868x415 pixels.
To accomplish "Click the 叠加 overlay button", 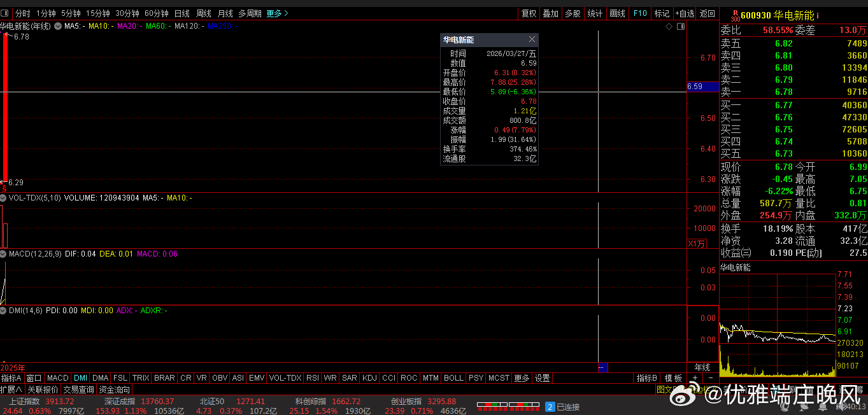I will pos(551,13).
